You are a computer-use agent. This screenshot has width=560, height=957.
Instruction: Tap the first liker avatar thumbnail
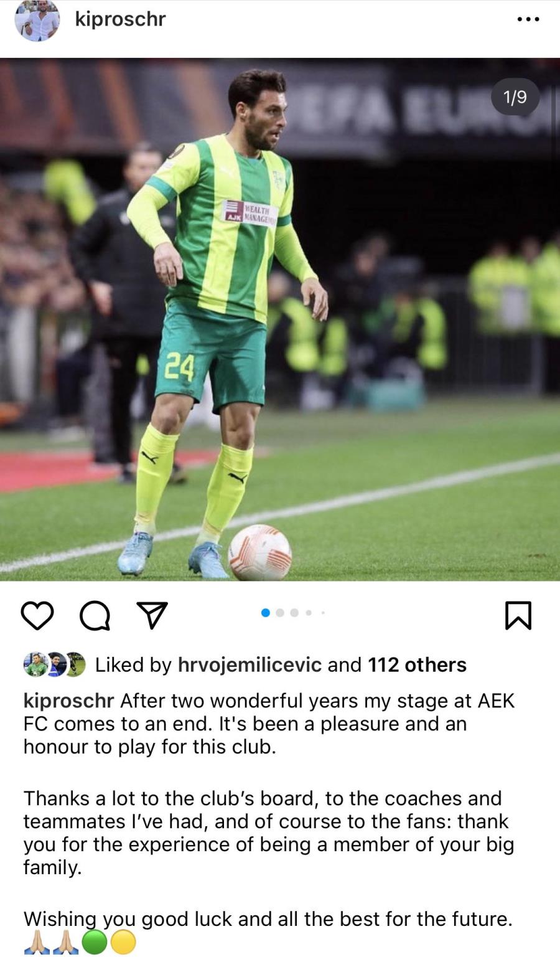click(35, 664)
